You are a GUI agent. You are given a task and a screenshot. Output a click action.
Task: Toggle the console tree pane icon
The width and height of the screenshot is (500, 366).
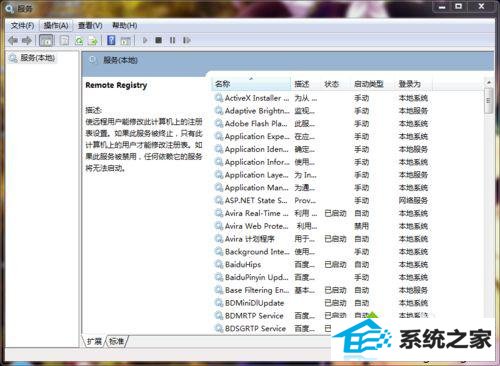pyautogui.click(x=46, y=41)
